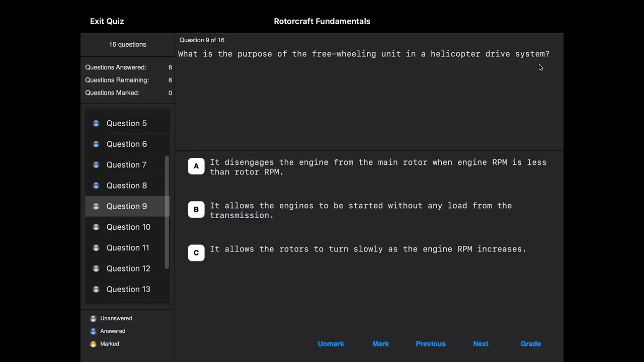Click answer text about rotors turning slowly
644x362 pixels.
(368, 249)
